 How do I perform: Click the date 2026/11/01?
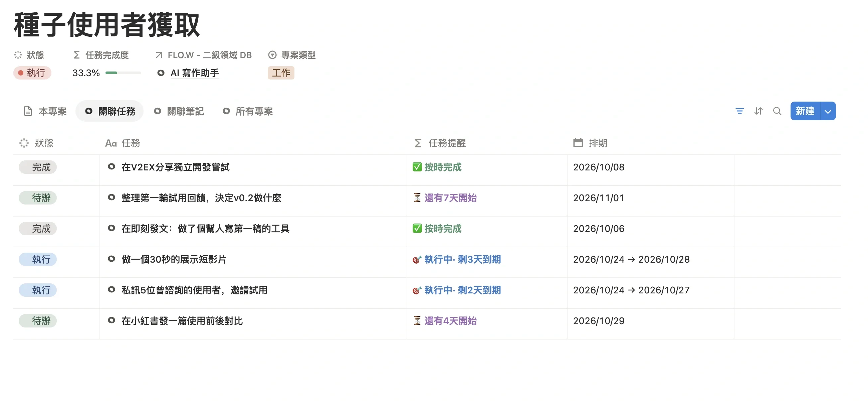(599, 198)
